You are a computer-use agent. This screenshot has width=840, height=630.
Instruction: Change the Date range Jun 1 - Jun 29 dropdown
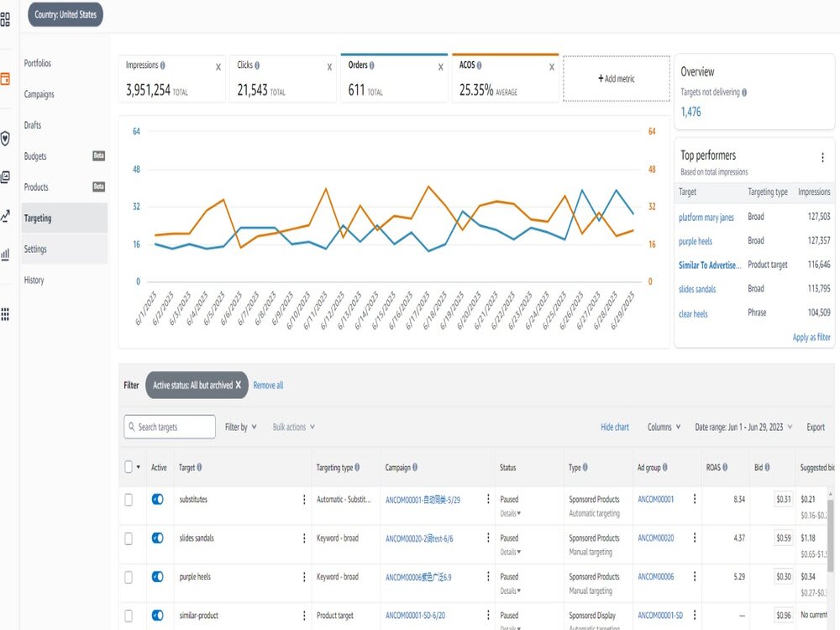tap(743, 427)
